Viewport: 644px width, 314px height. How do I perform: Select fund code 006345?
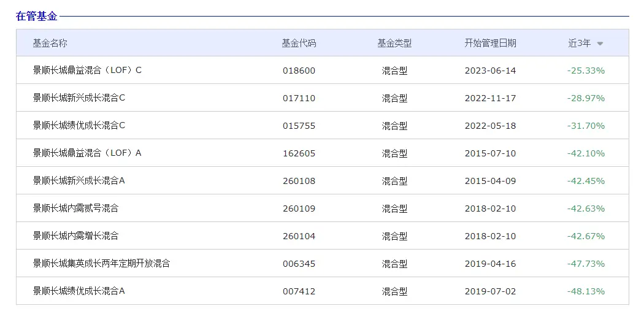[299, 264]
